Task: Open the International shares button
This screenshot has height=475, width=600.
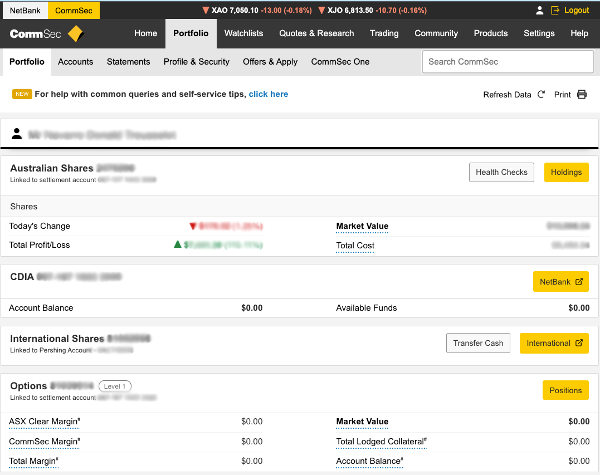Action: tap(554, 343)
